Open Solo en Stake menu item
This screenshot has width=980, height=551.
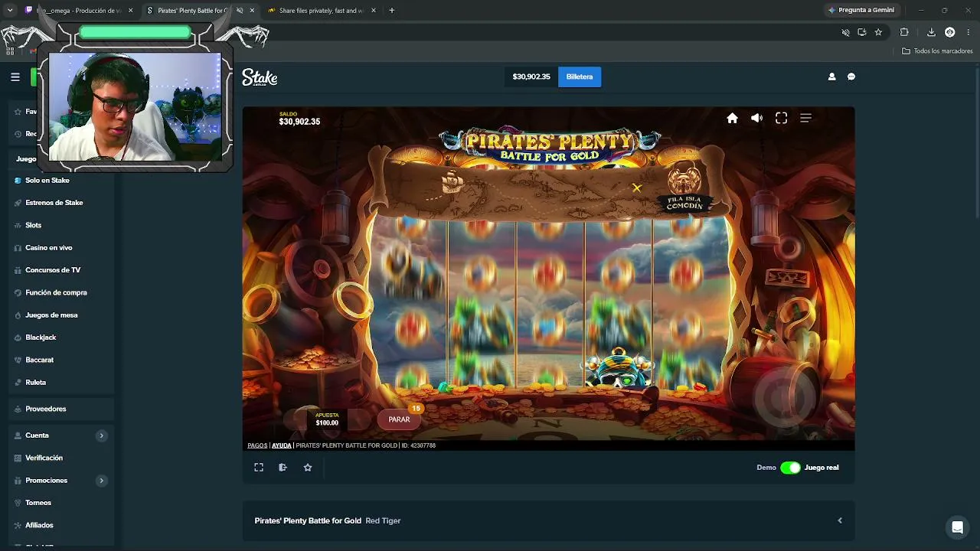(47, 181)
